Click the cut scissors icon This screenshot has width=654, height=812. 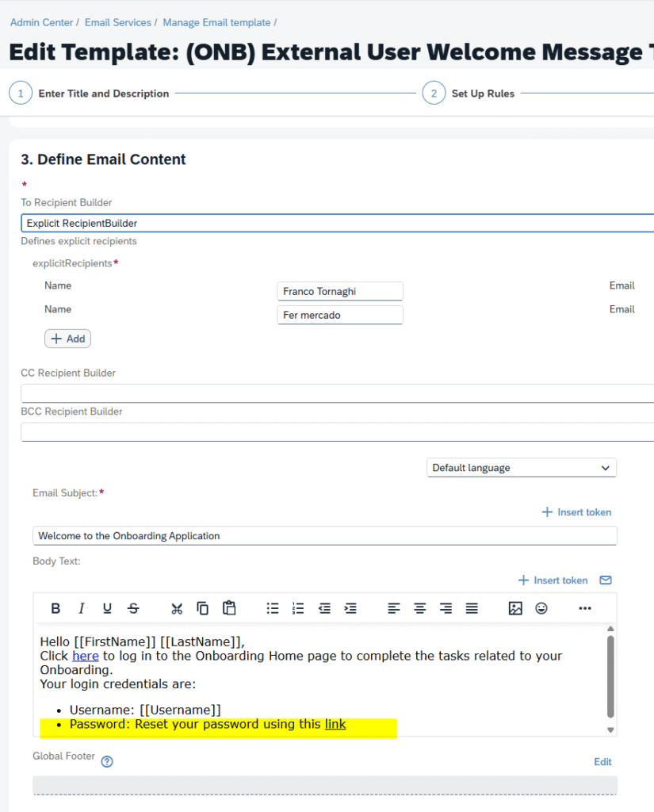(177, 608)
